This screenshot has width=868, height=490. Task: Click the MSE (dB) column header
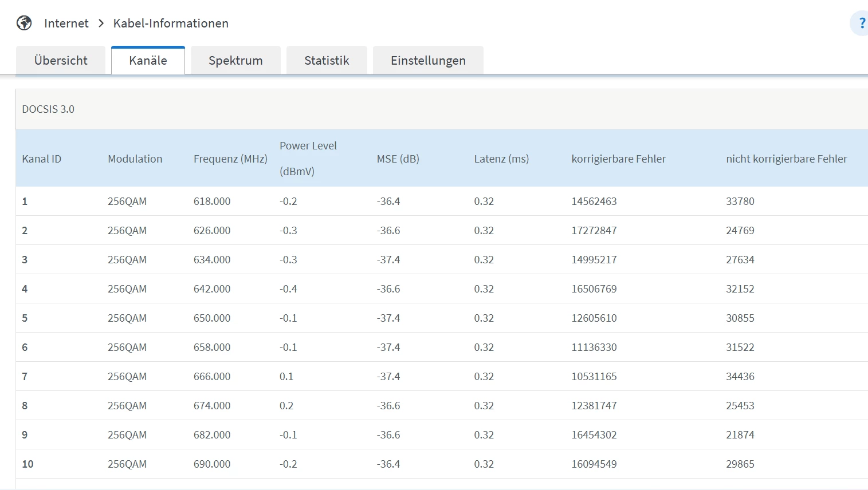(398, 159)
